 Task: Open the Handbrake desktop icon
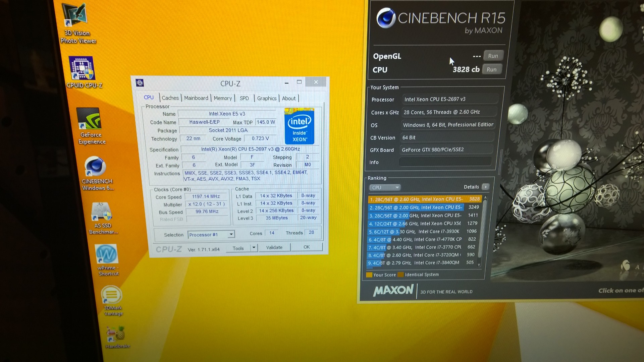[x=117, y=337]
